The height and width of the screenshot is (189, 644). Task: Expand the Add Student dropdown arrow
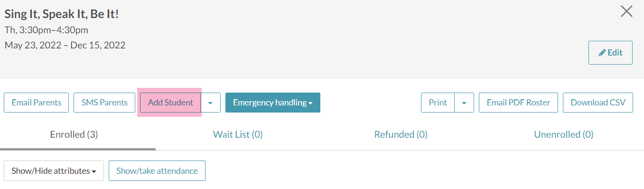coord(211,103)
